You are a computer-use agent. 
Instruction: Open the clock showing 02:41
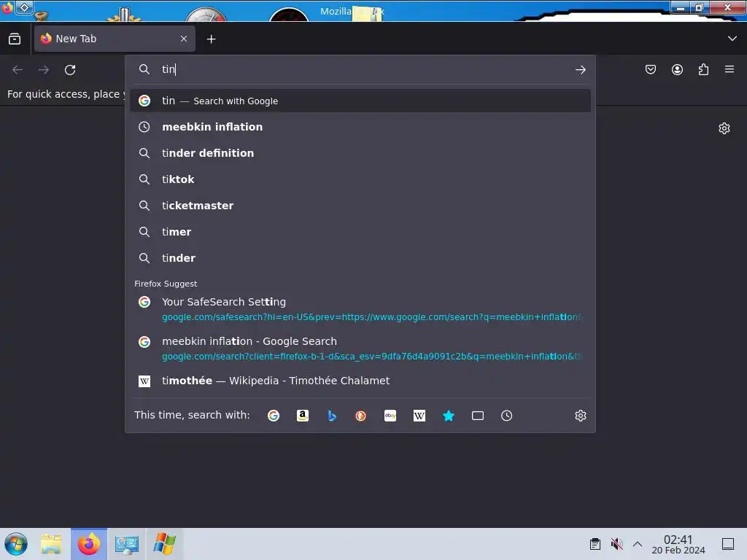[678, 544]
